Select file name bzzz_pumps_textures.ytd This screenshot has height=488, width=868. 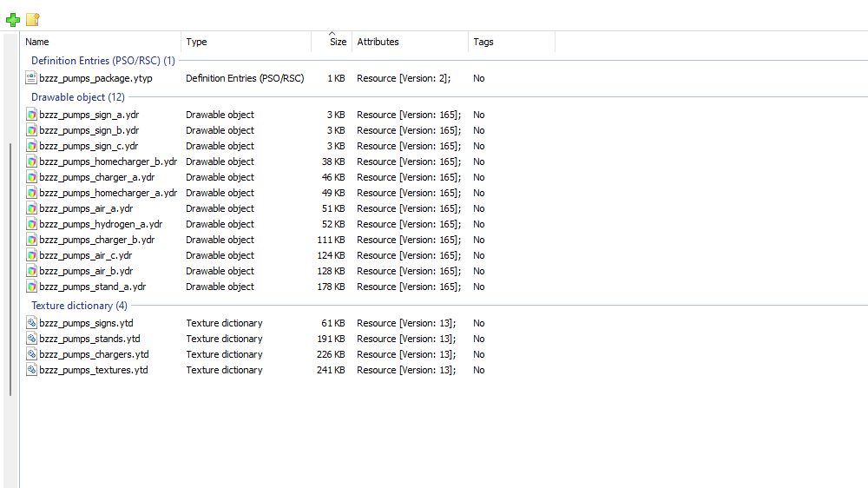coord(94,370)
